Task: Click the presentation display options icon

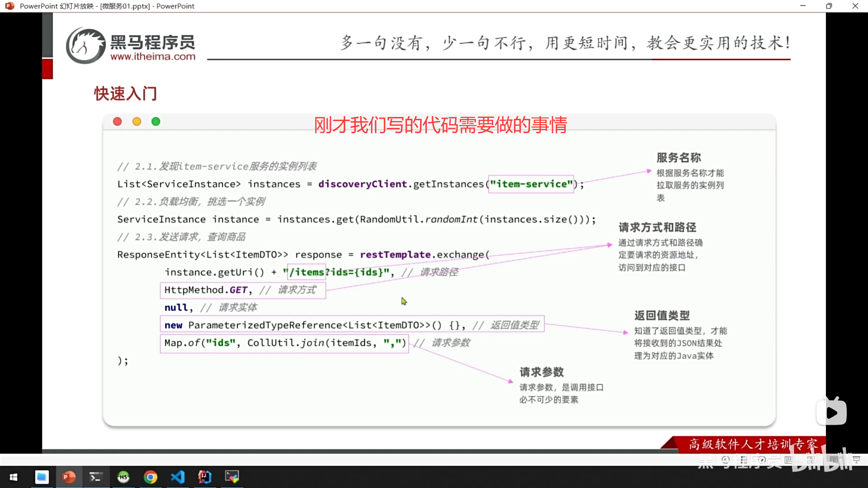Action: click(x=856, y=460)
